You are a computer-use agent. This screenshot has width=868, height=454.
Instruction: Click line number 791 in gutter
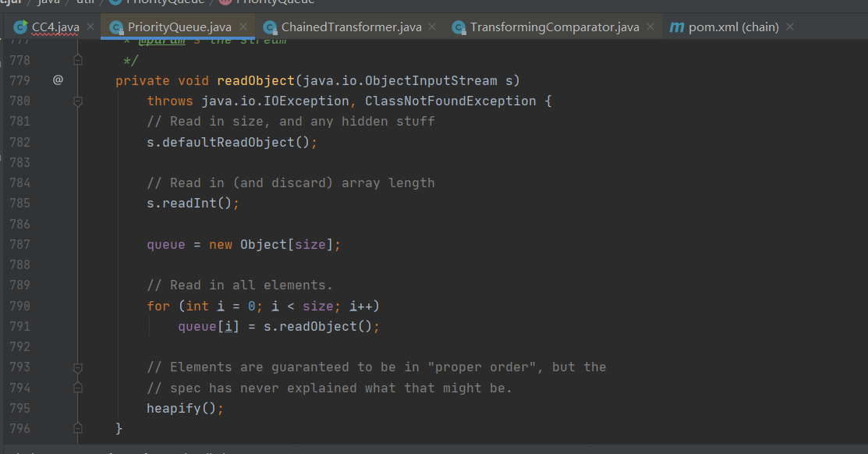(20, 327)
